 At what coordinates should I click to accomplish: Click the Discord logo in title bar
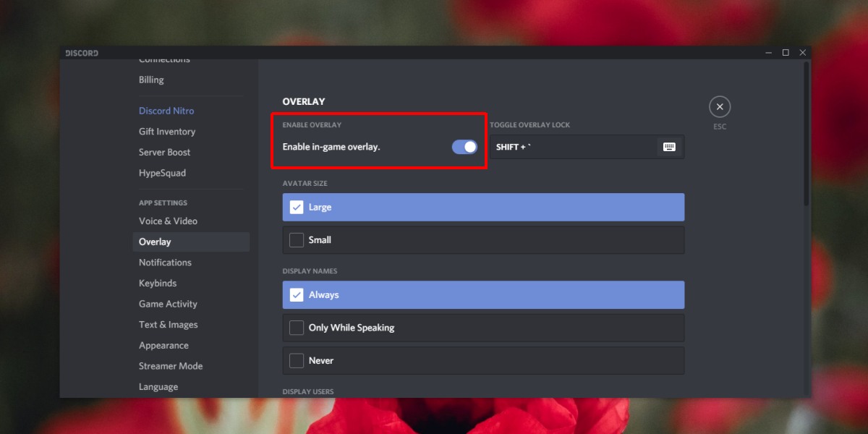(x=82, y=53)
